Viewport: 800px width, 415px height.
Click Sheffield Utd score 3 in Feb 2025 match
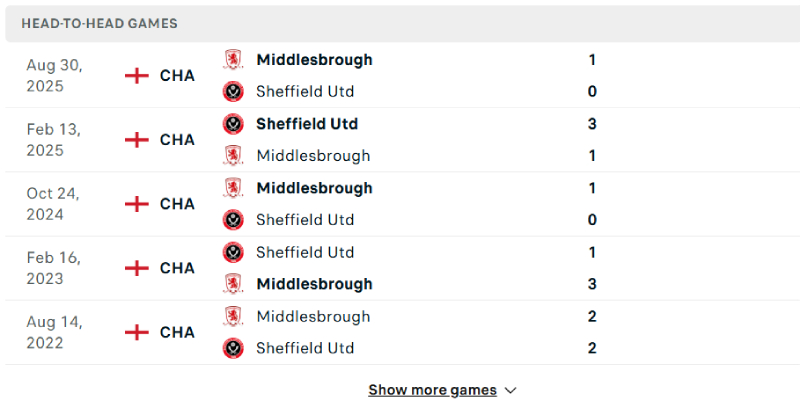[x=592, y=124]
